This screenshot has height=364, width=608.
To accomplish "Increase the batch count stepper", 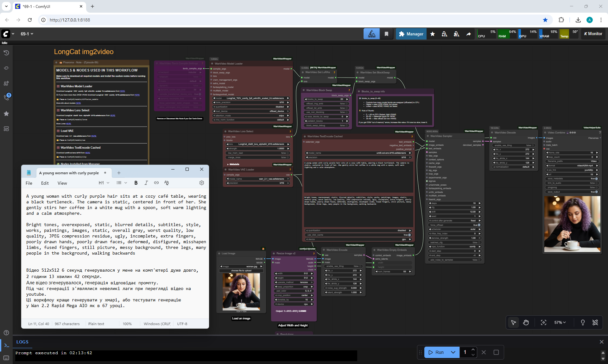I will tap(473, 349).
